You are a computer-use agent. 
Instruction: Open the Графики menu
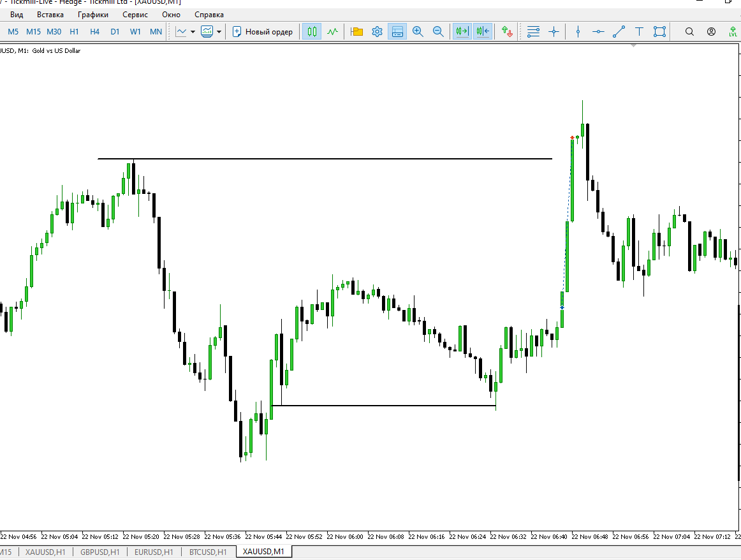pyautogui.click(x=93, y=15)
